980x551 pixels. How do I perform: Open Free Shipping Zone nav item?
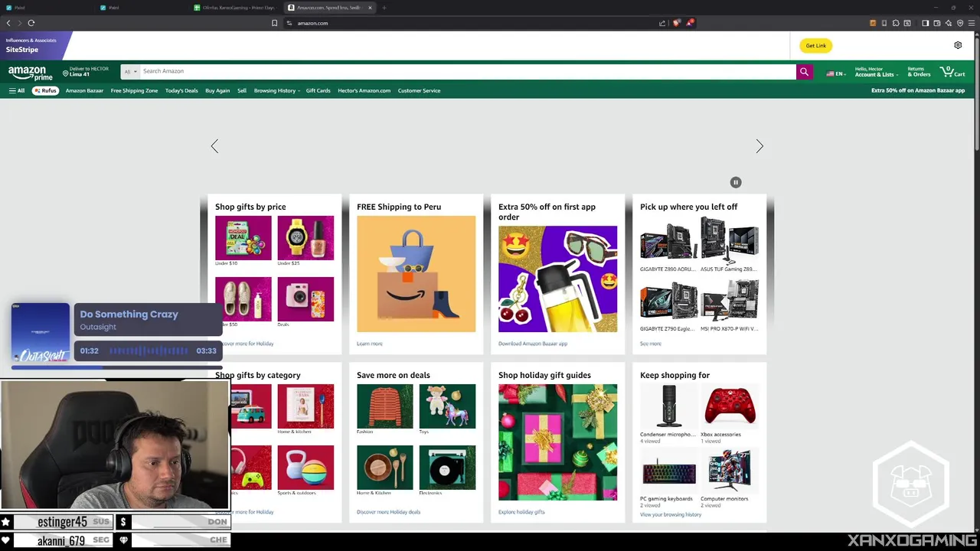point(134,90)
